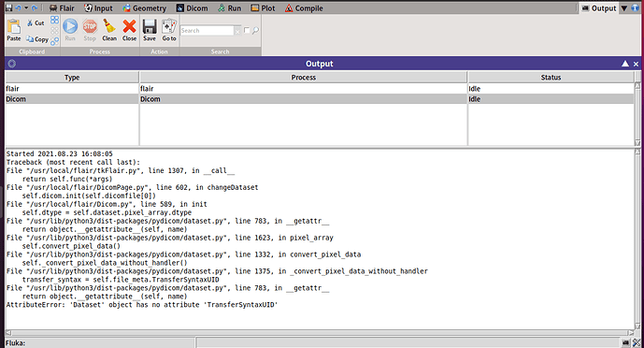Click the Clean broom icon

point(109,30)
